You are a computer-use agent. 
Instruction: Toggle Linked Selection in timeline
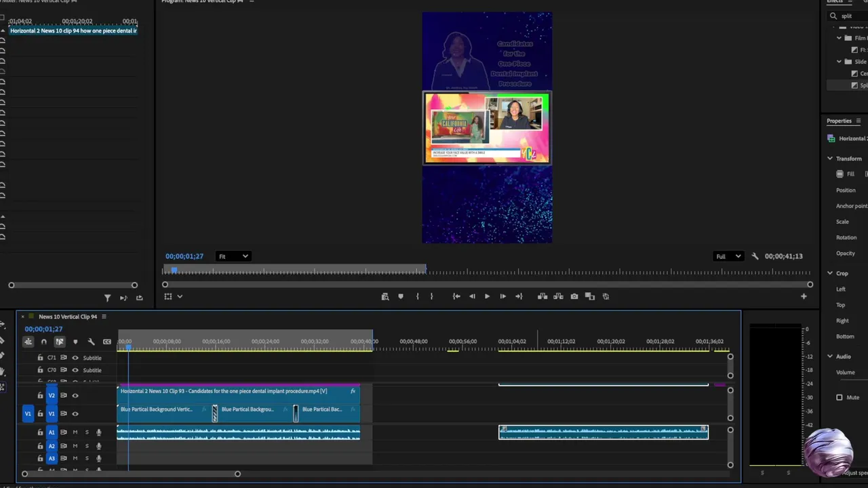coord(60,342)
